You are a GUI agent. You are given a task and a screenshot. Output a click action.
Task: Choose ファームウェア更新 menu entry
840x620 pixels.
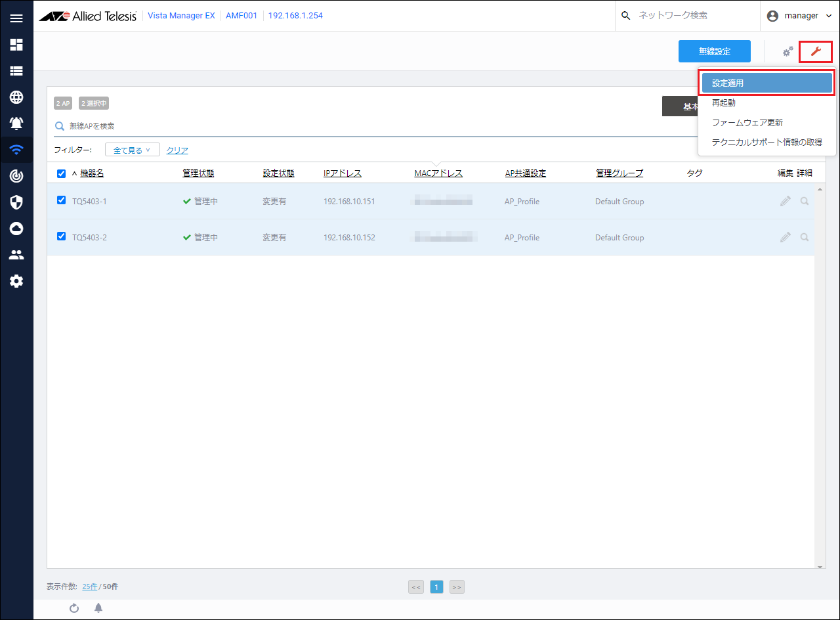coord(747,123)
